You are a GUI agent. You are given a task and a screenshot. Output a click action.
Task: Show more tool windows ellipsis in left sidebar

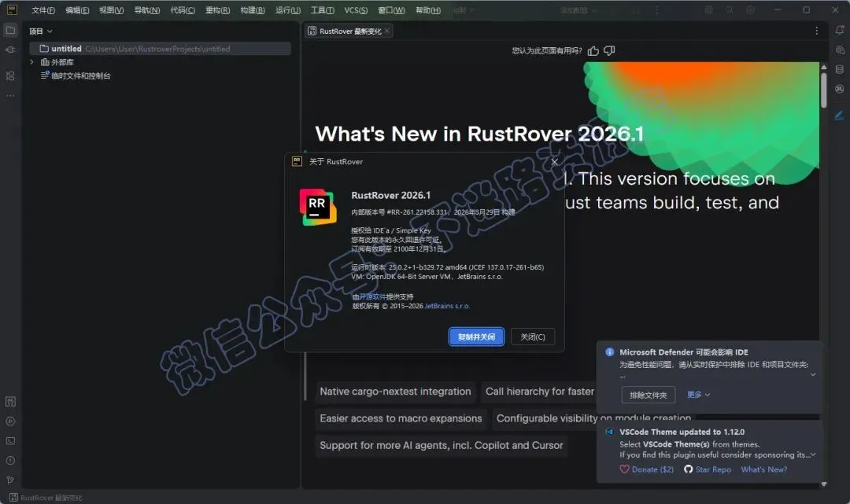click(x=10, y=96)
